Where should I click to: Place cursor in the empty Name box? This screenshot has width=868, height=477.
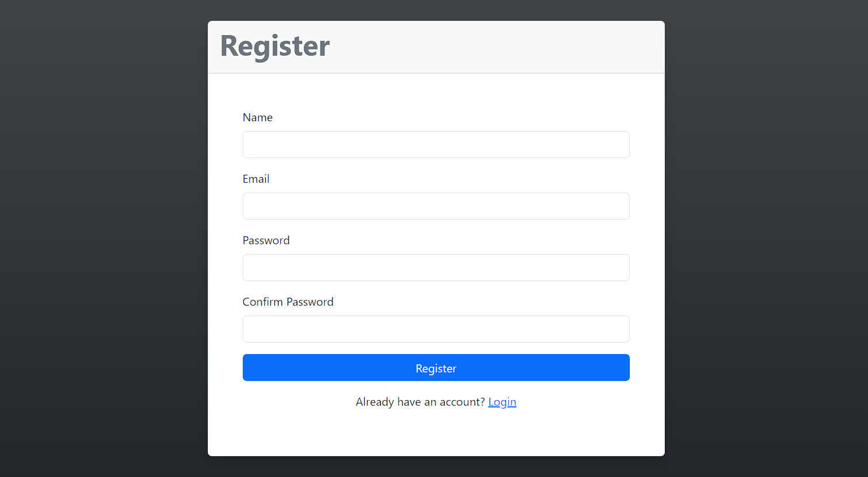coord(435,144)
